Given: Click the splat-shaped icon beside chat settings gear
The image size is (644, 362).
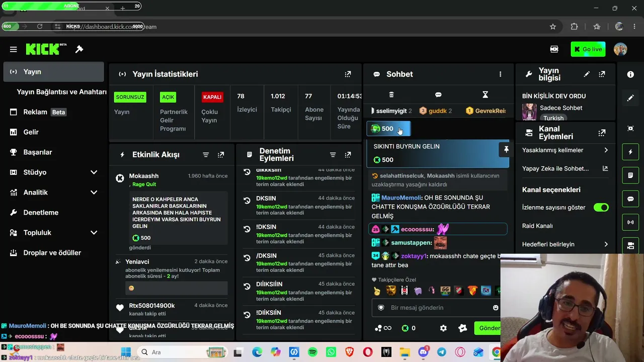Looking at the screenshot, I should [462, 328].
